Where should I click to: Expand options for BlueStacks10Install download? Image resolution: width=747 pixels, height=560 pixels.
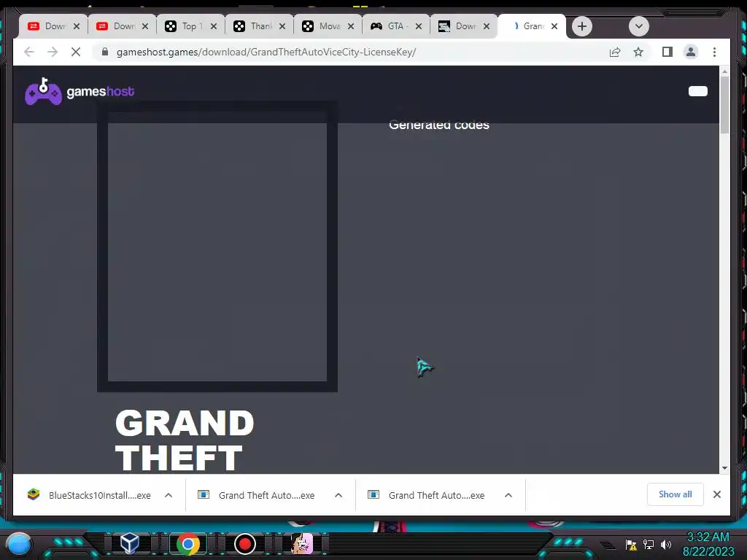pyautogui.click(x=169, y=495)
